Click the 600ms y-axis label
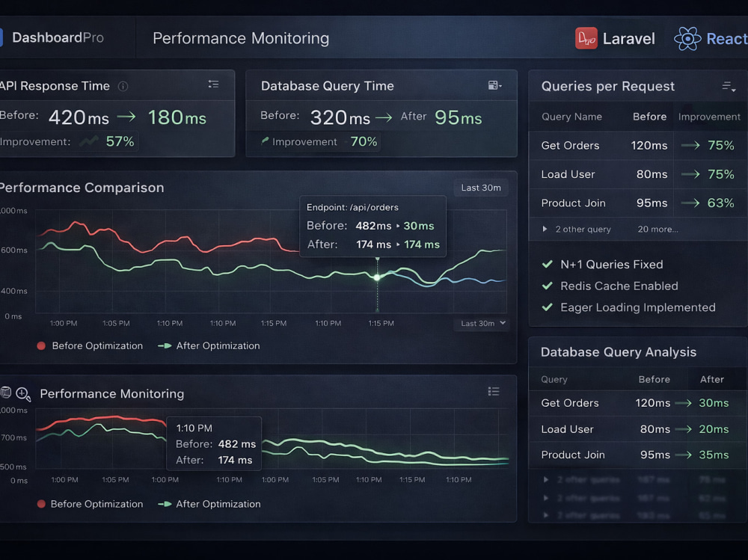748x560 pixels. click(13, 250)
